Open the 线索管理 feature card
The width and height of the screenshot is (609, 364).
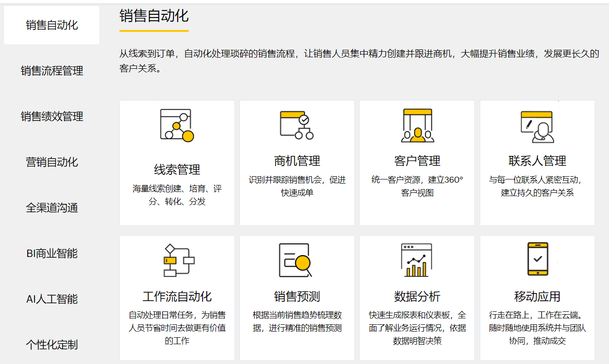177,162
